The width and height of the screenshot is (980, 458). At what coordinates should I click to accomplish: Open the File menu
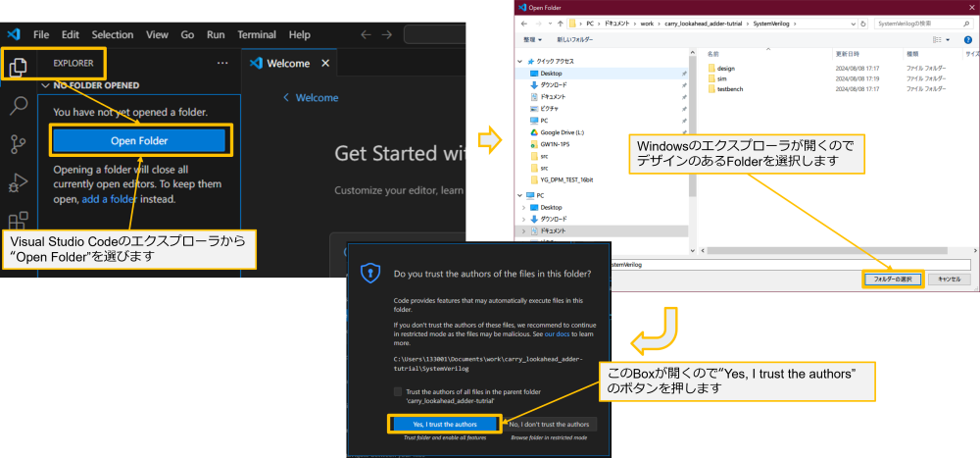pyautogui.click(x=41, y=35)
